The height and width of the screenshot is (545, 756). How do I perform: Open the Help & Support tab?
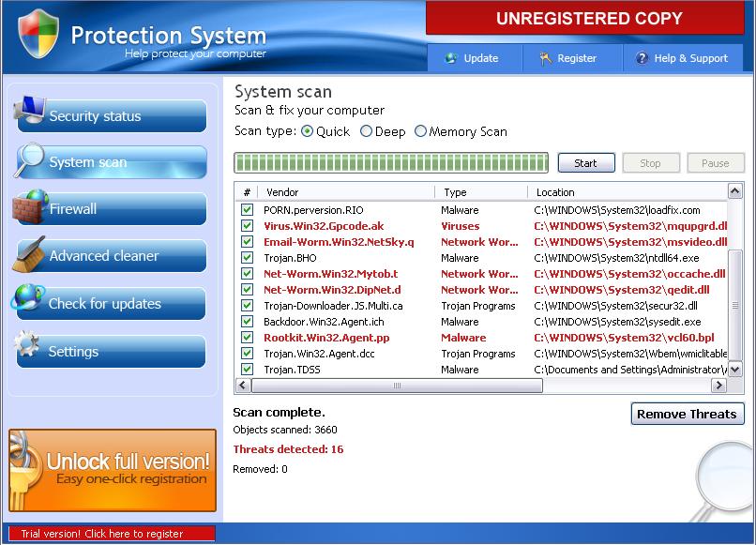(683, 58)
